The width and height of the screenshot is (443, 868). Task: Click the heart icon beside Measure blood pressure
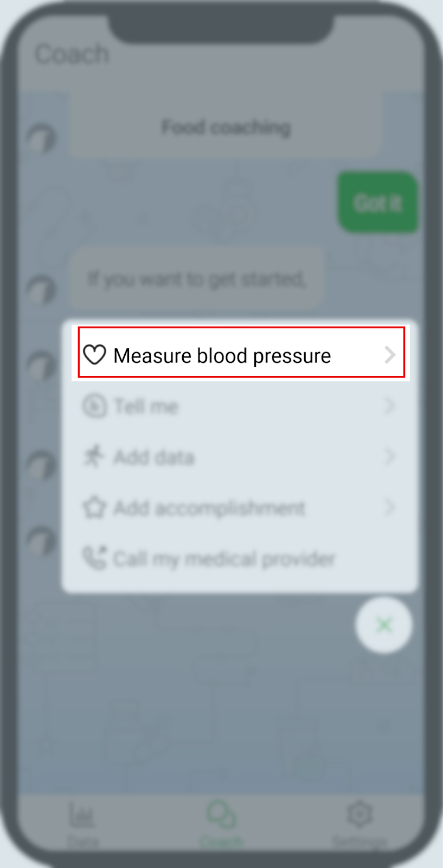(94, 355)
